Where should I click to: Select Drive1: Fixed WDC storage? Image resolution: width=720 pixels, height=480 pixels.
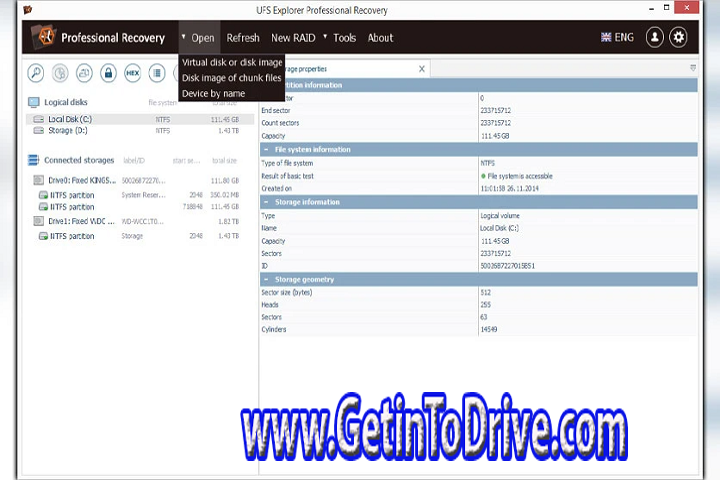140,221
